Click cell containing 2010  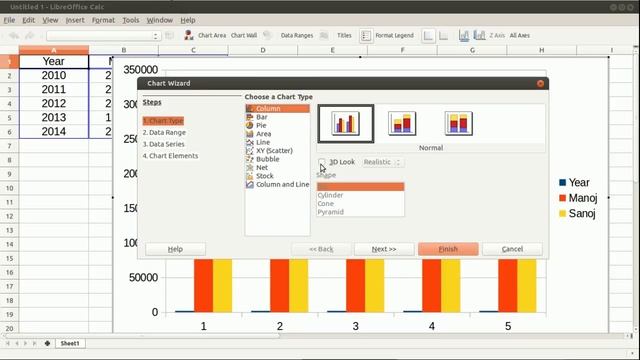pos(53,76)
